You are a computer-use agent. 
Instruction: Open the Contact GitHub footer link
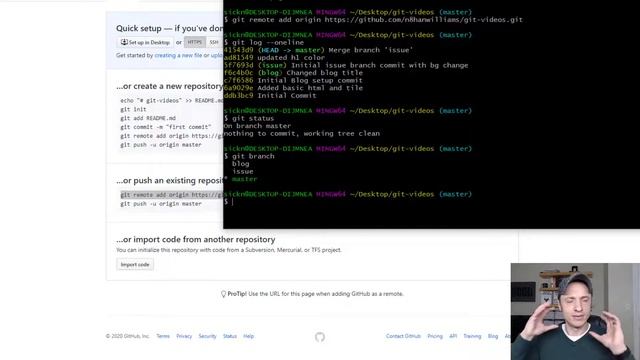coord(403,336)
